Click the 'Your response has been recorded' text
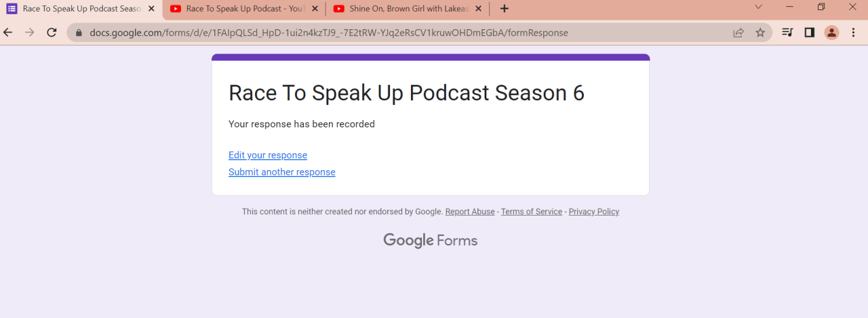Viewport: 868px width, 318px height. click(302, 124)
